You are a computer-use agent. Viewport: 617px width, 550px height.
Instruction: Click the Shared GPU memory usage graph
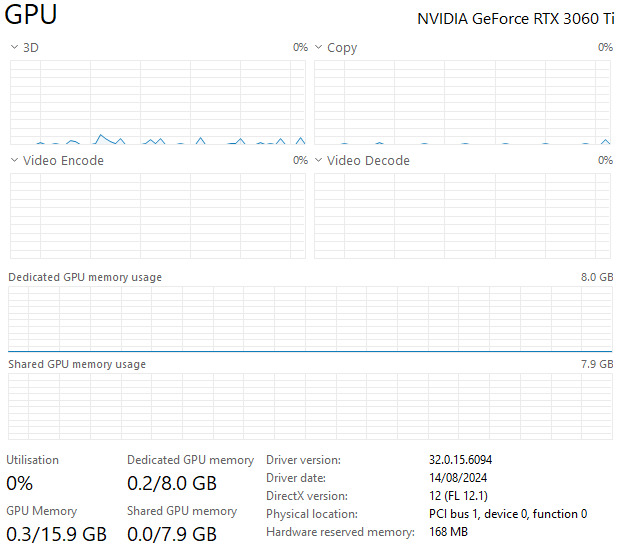[310, 406]
